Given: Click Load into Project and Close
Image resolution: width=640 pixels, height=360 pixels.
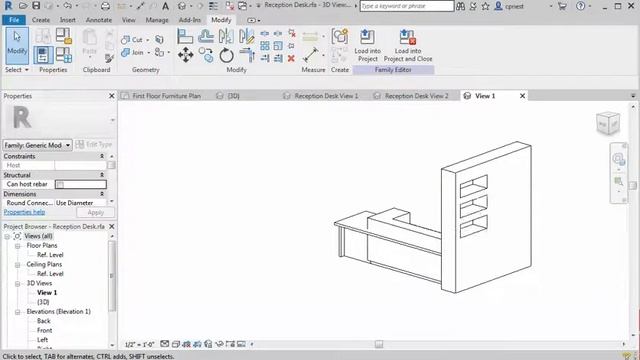Looking at the screenshot, I should click(x=408, y=45).
